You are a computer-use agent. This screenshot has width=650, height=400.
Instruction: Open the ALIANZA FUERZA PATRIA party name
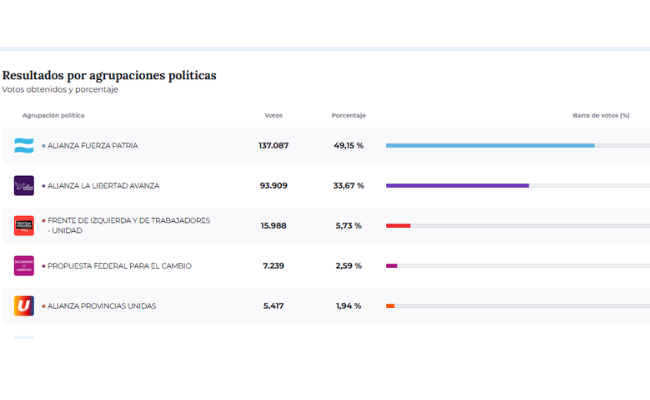point(93,146)
